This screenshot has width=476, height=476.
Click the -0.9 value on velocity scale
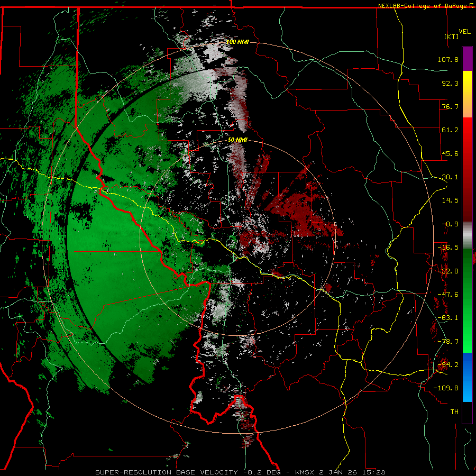[450, 224]
